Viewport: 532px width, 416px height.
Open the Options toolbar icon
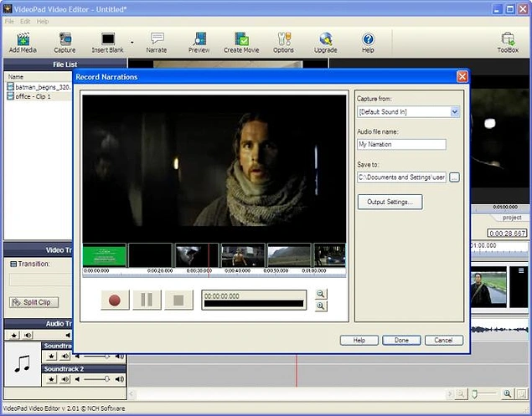pos(284,43)
